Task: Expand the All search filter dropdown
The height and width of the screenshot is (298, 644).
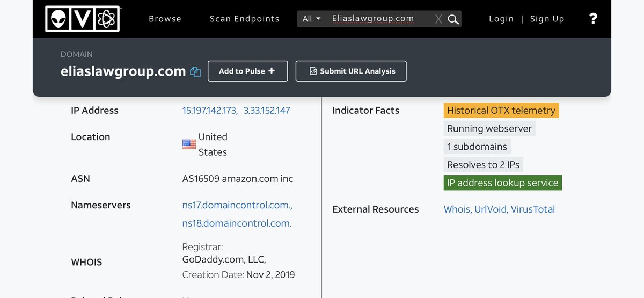Action: (311, 19)
